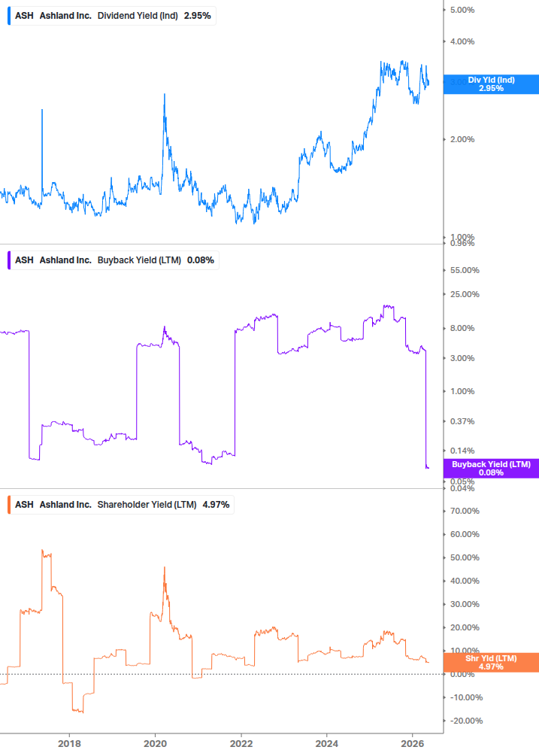Click the 40.00% tick on shareholder yield axis

coord(465,581)
